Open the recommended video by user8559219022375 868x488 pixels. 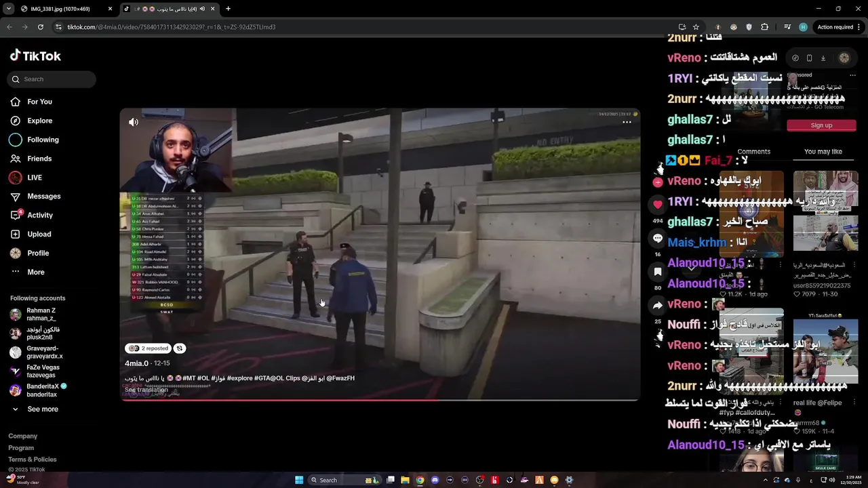[825, 211]
